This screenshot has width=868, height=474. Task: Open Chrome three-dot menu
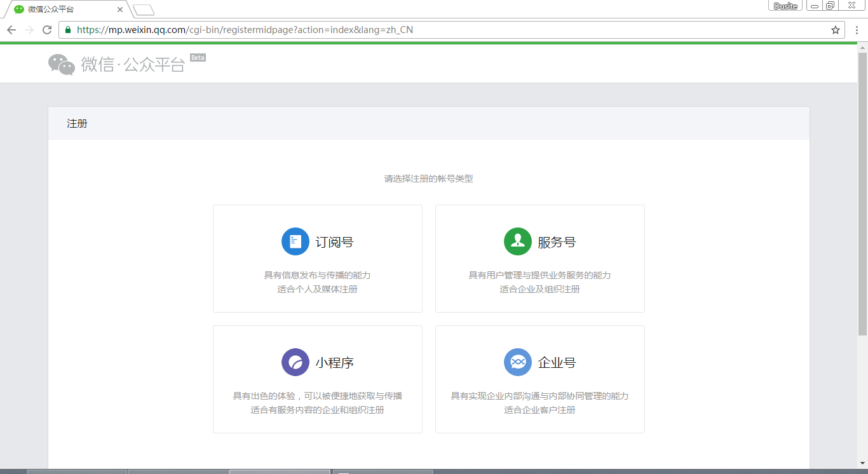[857, 30]
